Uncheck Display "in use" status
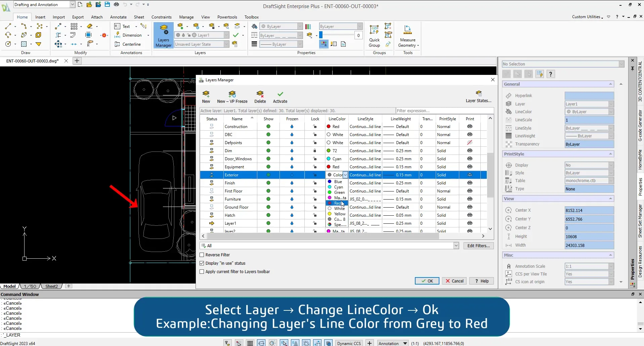The image size is (644, 346). click(202, 263)
